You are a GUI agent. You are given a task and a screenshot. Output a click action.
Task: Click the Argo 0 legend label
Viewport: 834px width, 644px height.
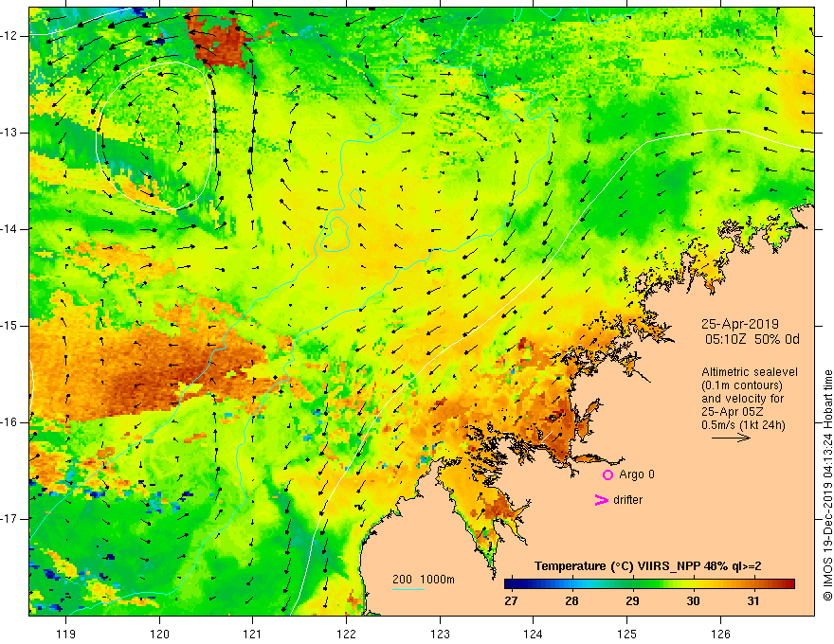637,474
